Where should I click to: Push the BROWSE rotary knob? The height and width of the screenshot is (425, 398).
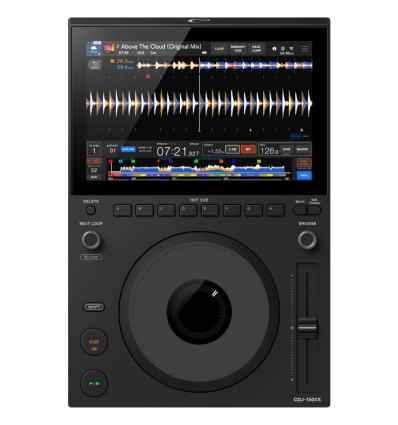[307, 240]
